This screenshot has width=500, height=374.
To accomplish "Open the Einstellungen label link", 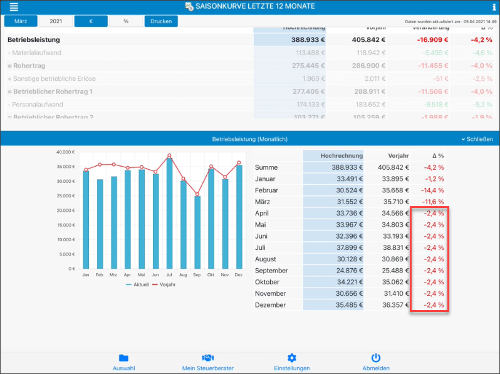I will point(292,368).
